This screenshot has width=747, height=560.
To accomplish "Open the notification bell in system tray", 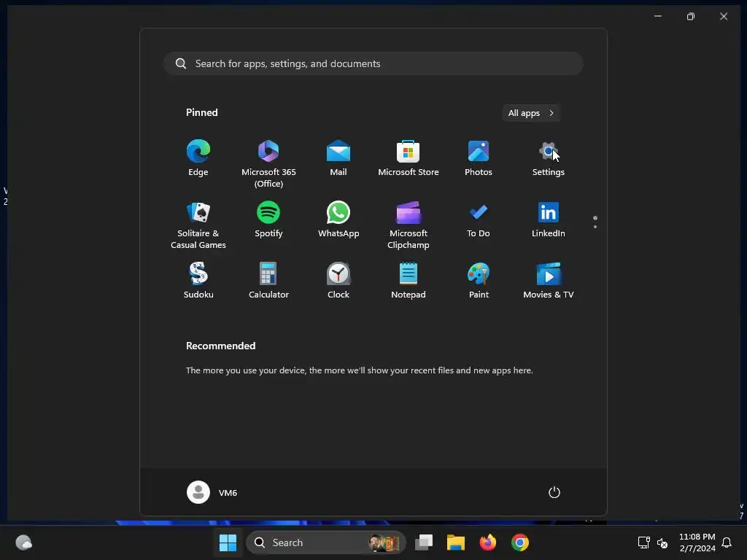I will pos(727,542).
